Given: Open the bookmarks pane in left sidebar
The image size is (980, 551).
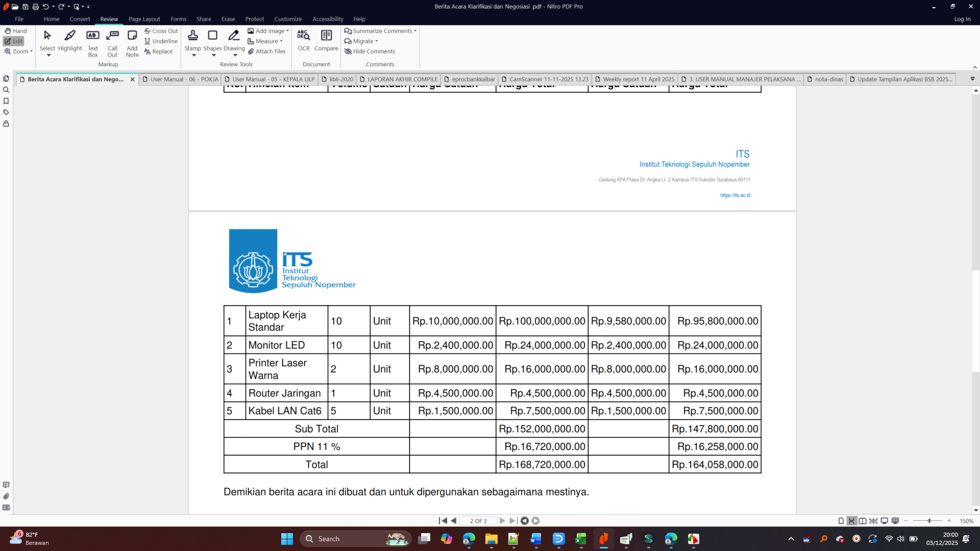Looking at the screenshot, I should [x=6, y=101].
